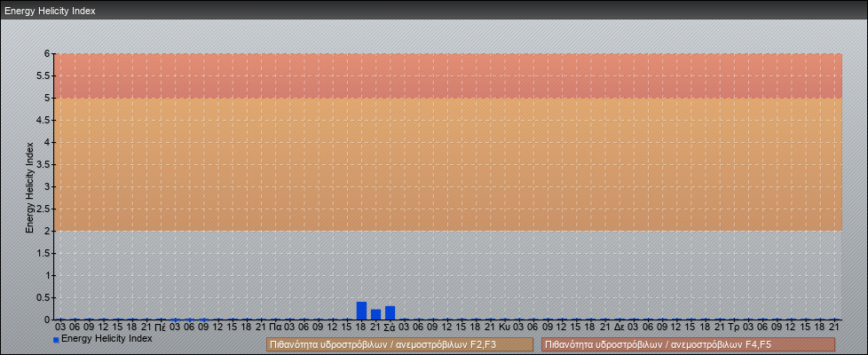Click the y-axis value 3
The height and width of the screenshot is (355, 868).
(48, 186)
